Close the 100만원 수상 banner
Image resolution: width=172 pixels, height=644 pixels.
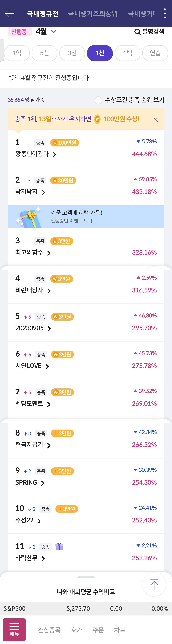[156, 120]
